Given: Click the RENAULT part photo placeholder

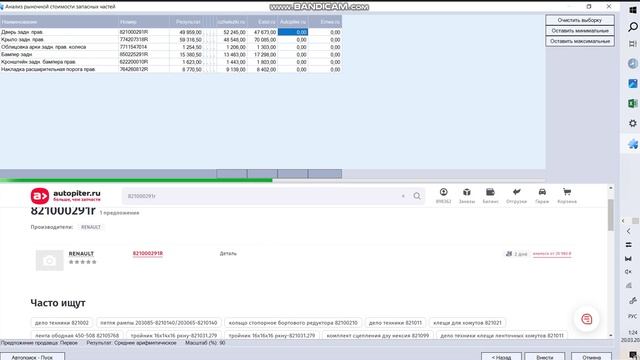Looking at the screenshot, I should (49, 260).
